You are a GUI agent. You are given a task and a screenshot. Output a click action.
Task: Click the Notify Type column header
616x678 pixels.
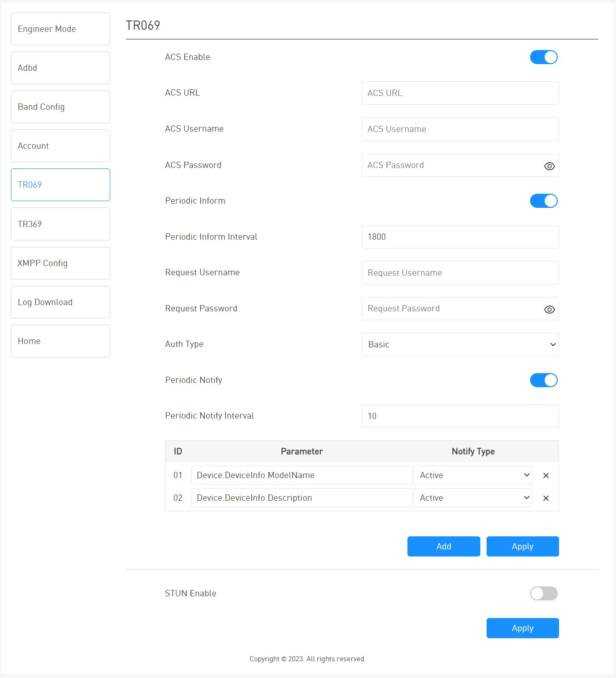click(x=473, y=451)
